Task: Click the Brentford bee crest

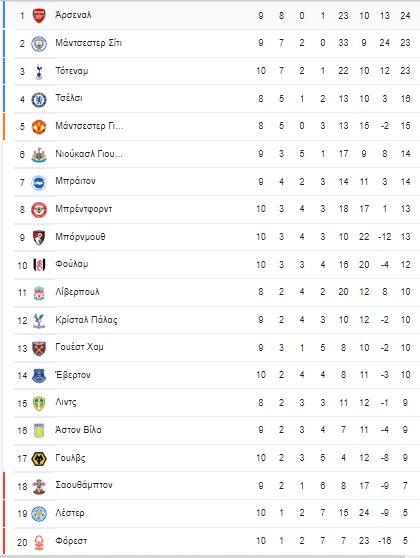Action: (39, 210)
